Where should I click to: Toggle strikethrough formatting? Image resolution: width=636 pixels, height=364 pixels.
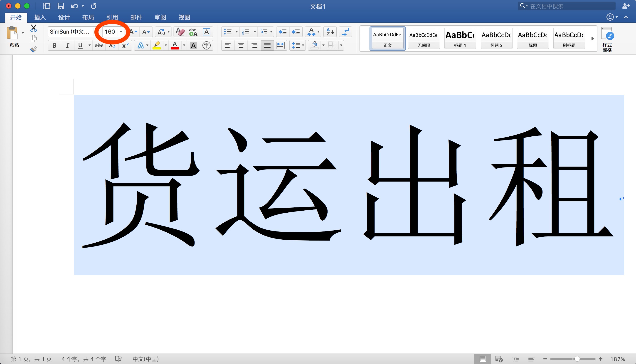(x=99, y=45)
